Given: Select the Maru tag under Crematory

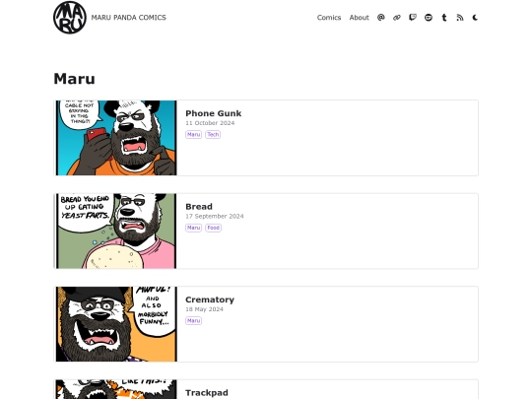Looking at the screenshot, I should coord(193,320).
